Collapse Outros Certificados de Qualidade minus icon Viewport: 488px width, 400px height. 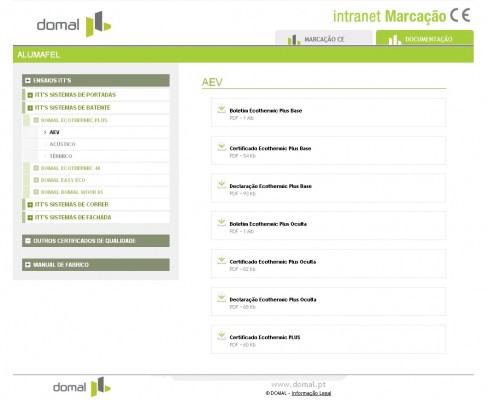point(28,241)
